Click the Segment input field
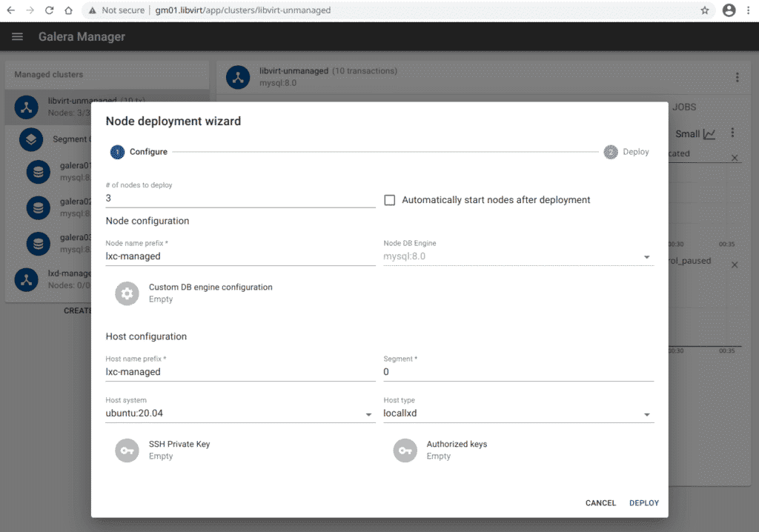 (x=517, y=372)
